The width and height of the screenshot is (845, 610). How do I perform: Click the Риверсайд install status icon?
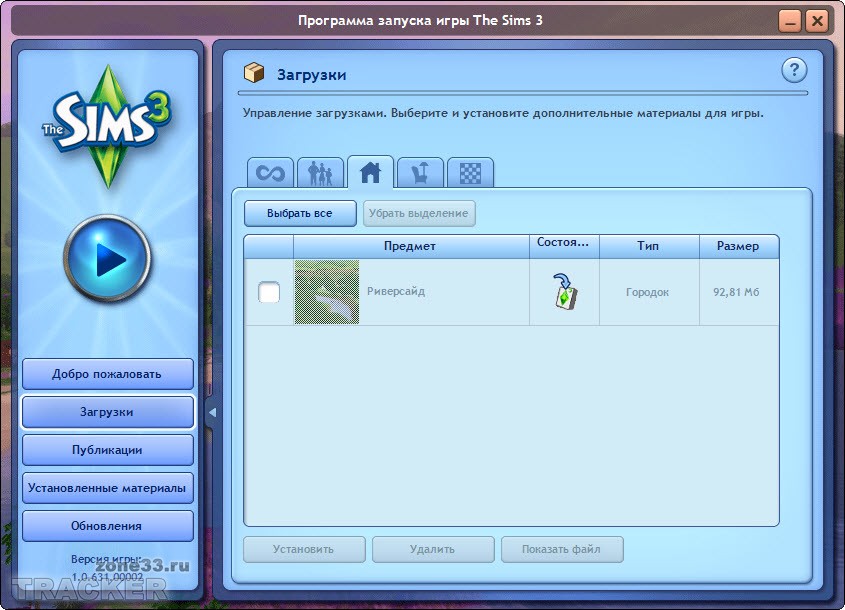[x=564, y=292]
